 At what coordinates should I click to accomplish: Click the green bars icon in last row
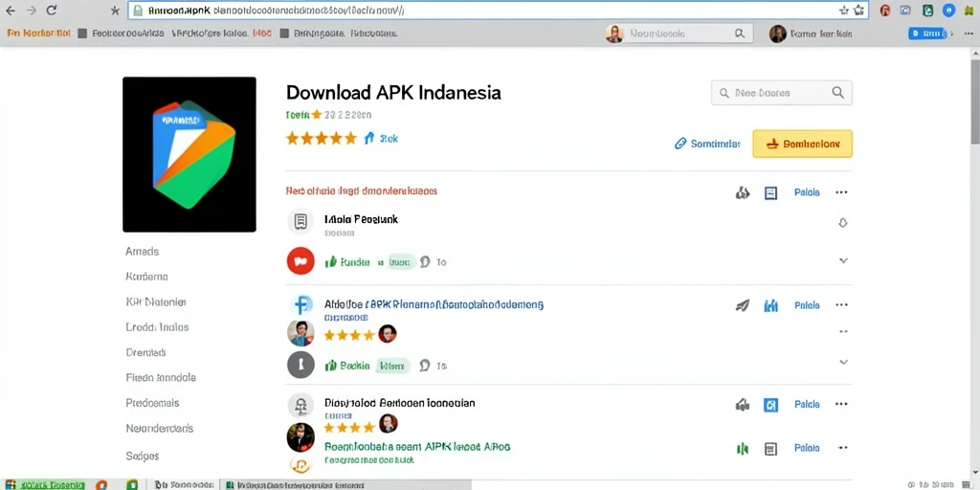click(x=743, y=448)
